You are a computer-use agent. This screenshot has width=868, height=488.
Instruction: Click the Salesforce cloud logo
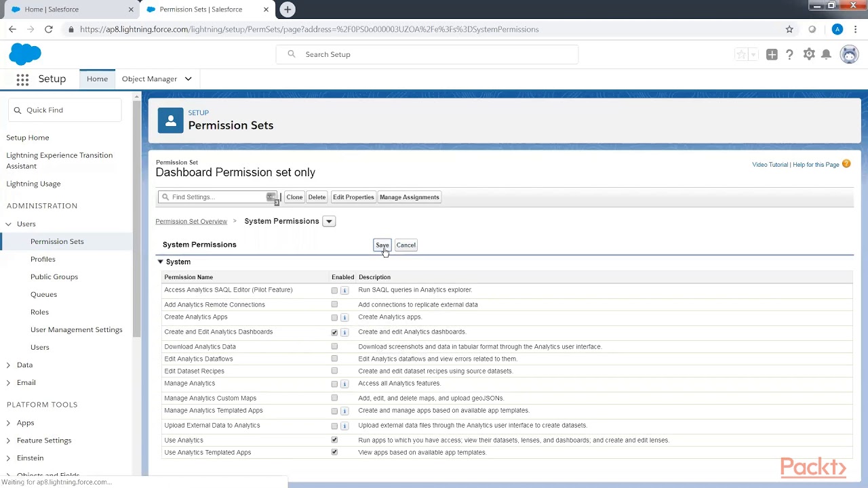pos(25,54)
